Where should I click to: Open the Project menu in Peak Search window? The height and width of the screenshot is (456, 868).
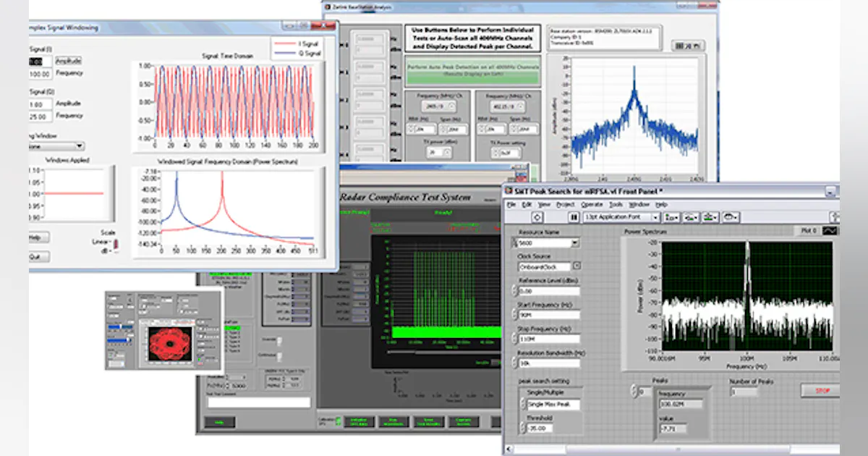pos(565,205)
